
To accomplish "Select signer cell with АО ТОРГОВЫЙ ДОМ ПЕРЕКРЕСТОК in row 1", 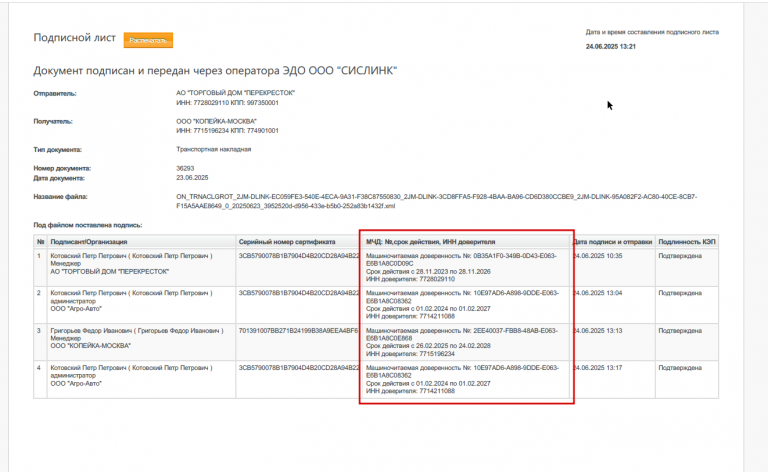I will point(142,267).
